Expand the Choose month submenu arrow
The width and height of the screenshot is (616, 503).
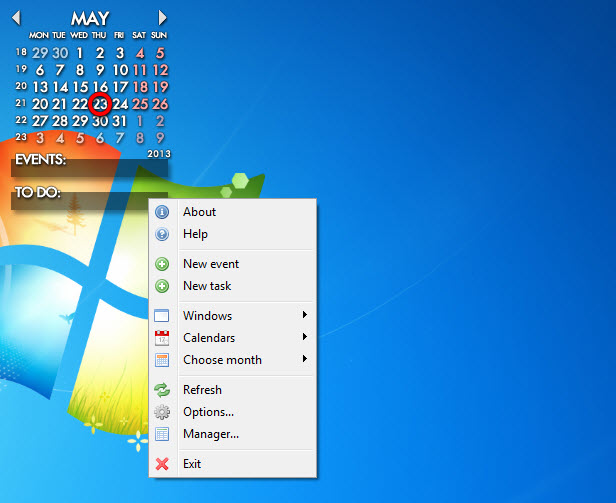tap(304, 358)
